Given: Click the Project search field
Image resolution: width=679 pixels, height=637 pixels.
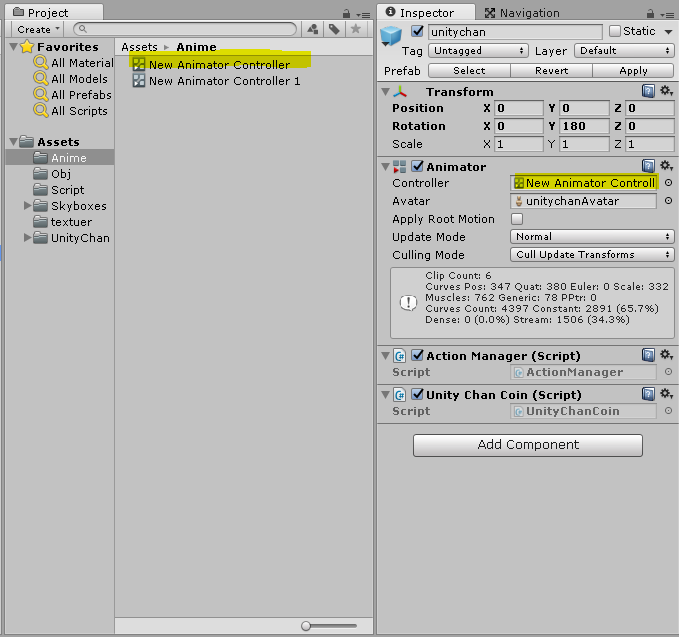Looking at the screenshot, I should 185,29.
